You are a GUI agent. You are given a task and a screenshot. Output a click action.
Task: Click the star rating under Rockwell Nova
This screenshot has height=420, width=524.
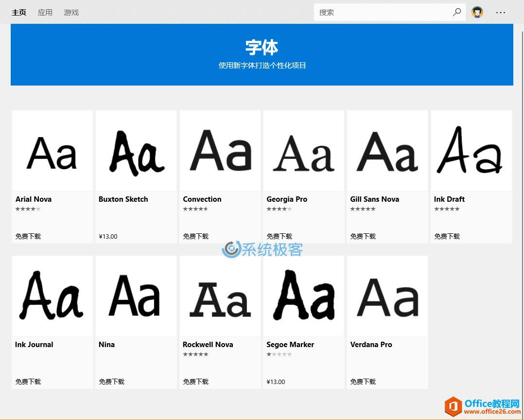click(x=195, y=354)
